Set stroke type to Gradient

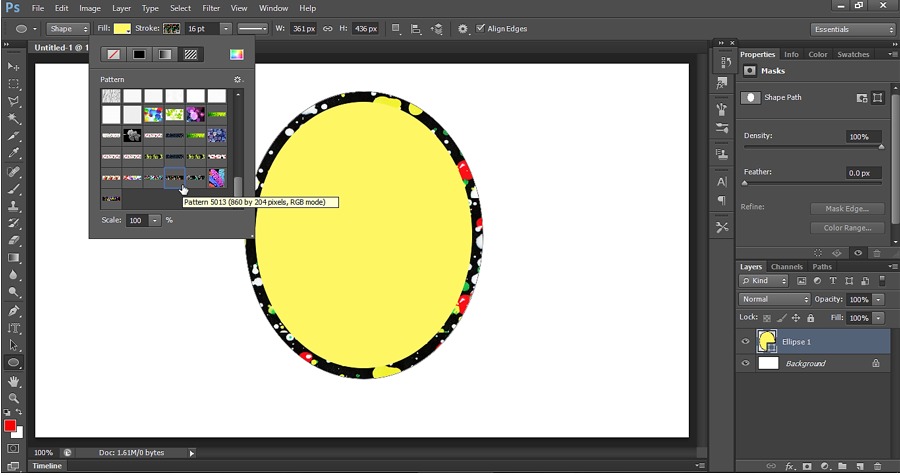coord(165,54)
